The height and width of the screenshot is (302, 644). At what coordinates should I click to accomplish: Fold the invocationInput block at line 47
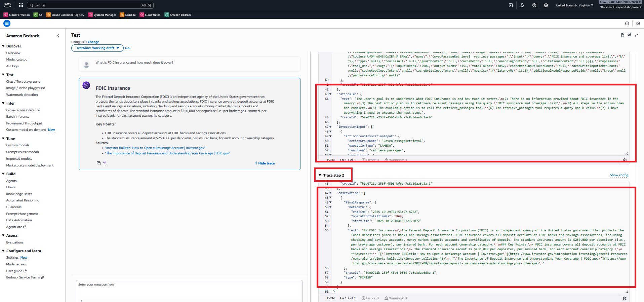point(330,127)
